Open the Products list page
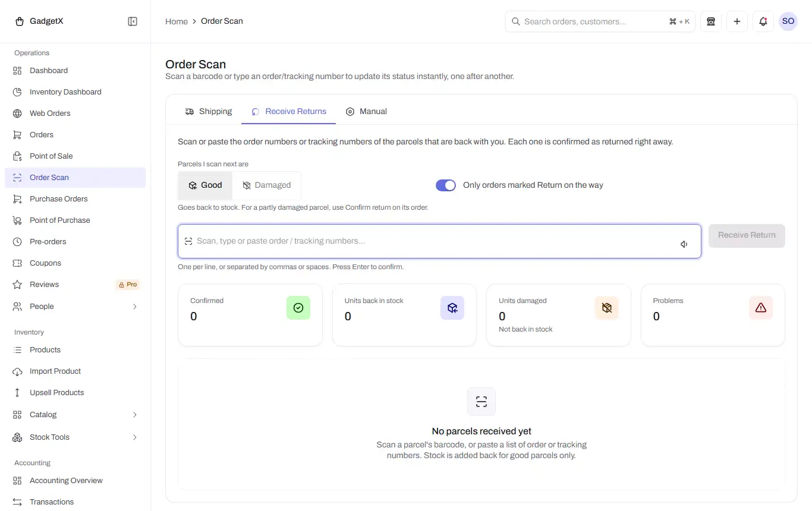Viewport: 812px width, 511px height. click(x=75, y=350)
